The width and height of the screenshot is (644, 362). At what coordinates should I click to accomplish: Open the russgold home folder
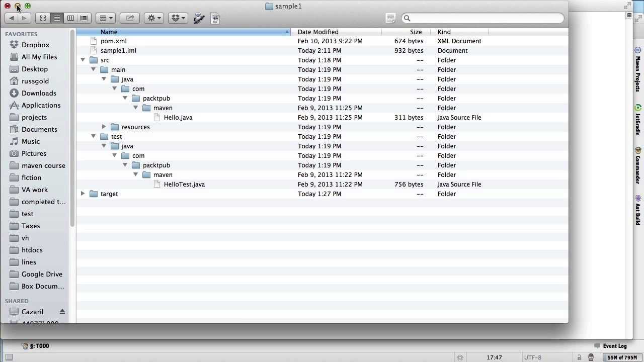pyautogui.click(x=35, y=81)
